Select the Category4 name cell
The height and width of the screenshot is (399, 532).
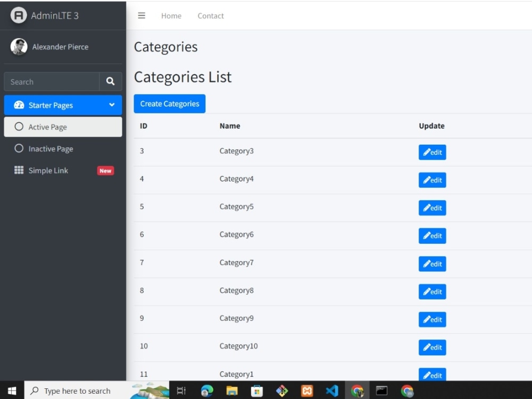[x=237, y=179]
